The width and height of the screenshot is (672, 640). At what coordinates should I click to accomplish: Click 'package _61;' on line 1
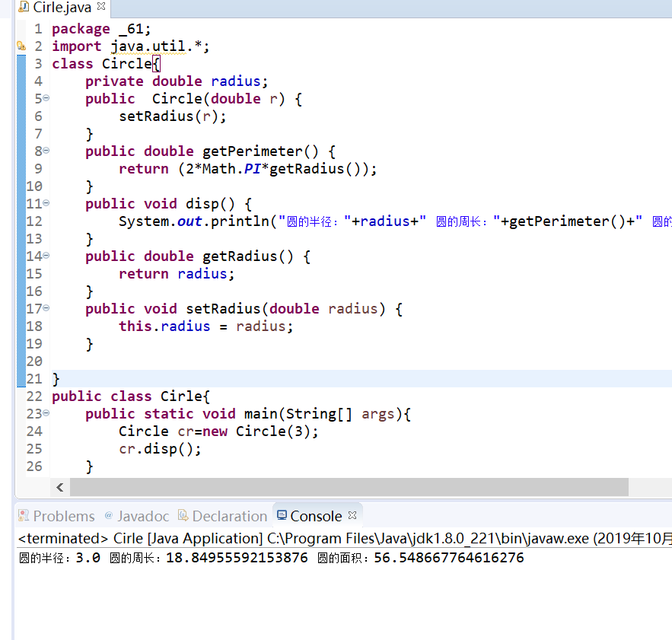(101, 29)
